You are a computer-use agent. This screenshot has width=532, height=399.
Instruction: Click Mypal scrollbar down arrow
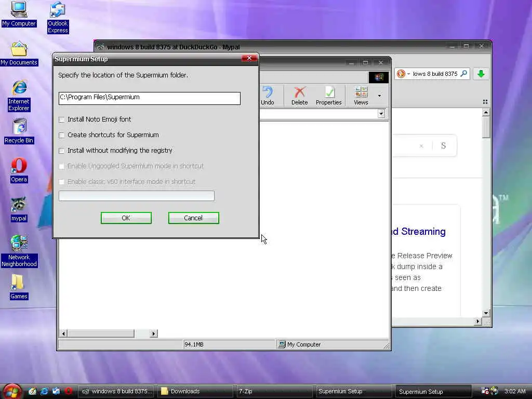click(x=486, y=313)
